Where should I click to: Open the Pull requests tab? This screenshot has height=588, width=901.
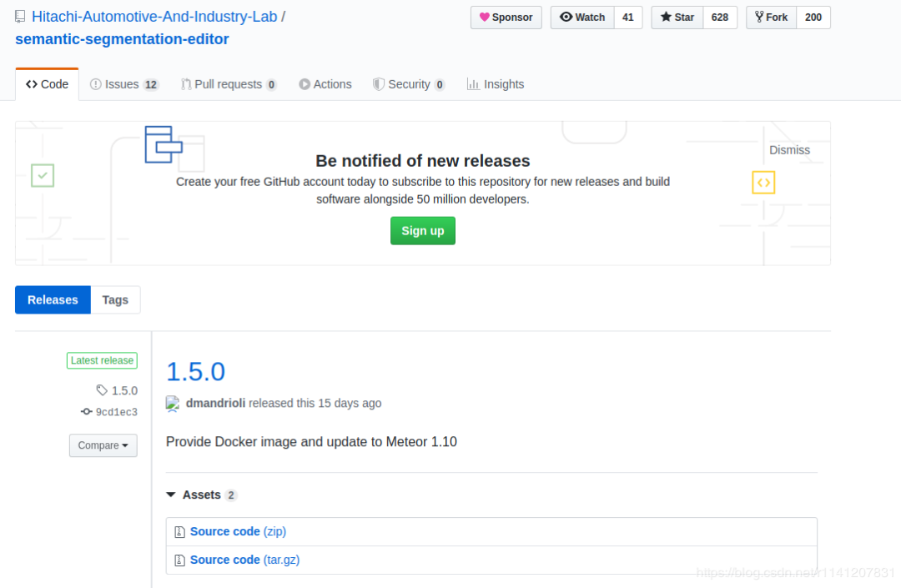(229, 84)
